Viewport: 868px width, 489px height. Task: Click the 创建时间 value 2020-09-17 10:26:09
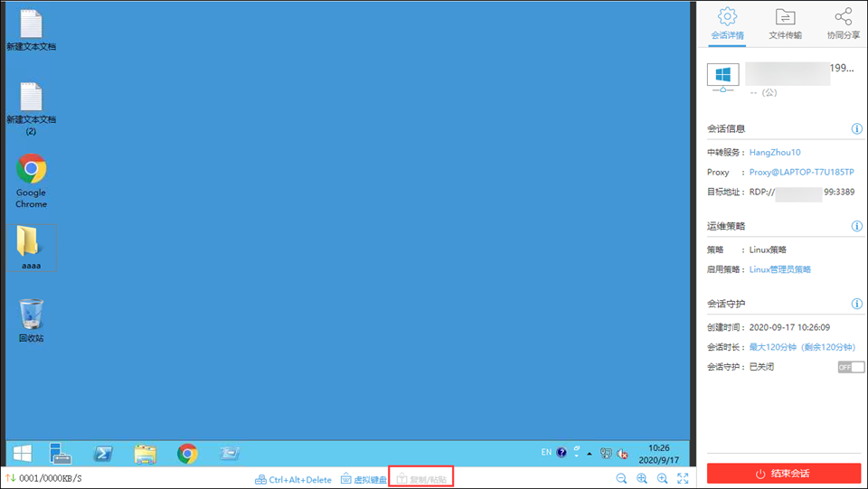coord(789,327)
